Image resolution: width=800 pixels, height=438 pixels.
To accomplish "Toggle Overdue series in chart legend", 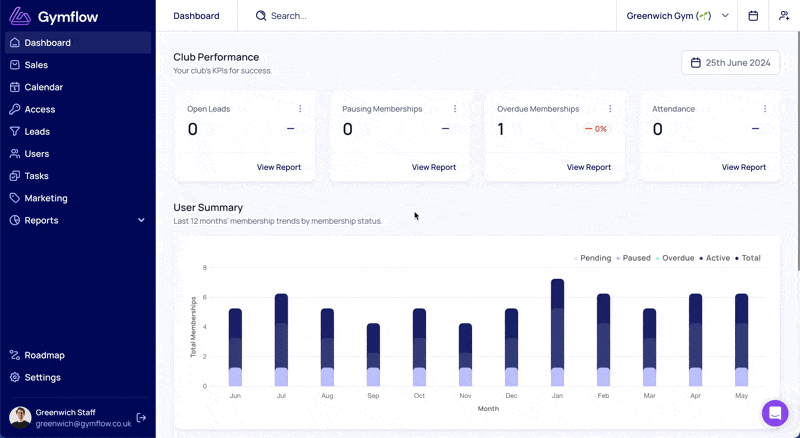I will (674, 258).
